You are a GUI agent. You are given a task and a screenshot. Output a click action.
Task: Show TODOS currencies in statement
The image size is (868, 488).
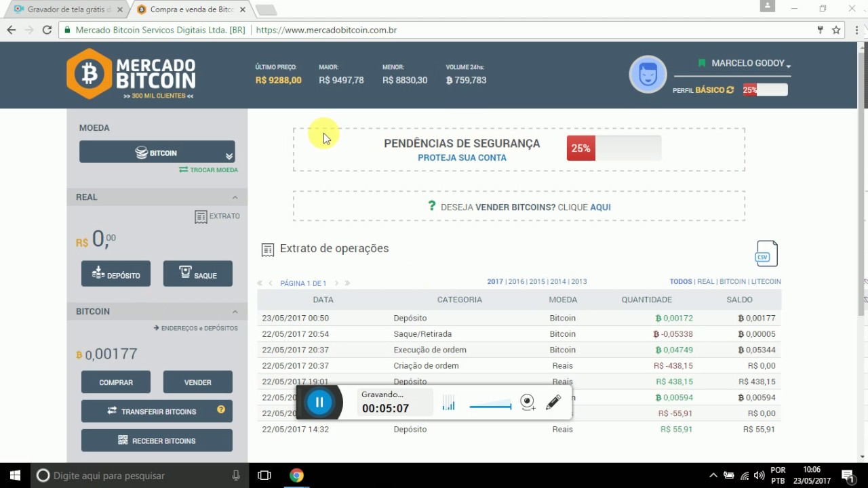click(681, 281)
